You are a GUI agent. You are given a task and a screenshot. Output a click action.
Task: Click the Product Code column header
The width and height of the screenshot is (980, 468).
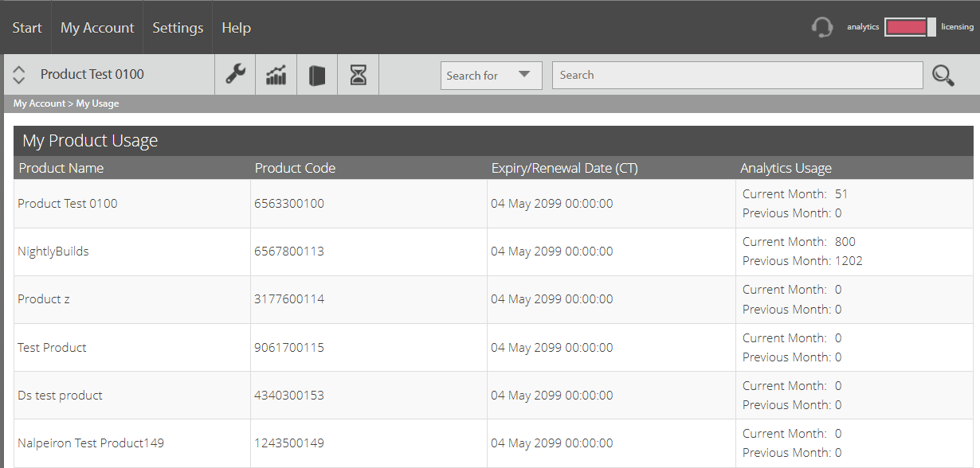[x=295, y=168]
